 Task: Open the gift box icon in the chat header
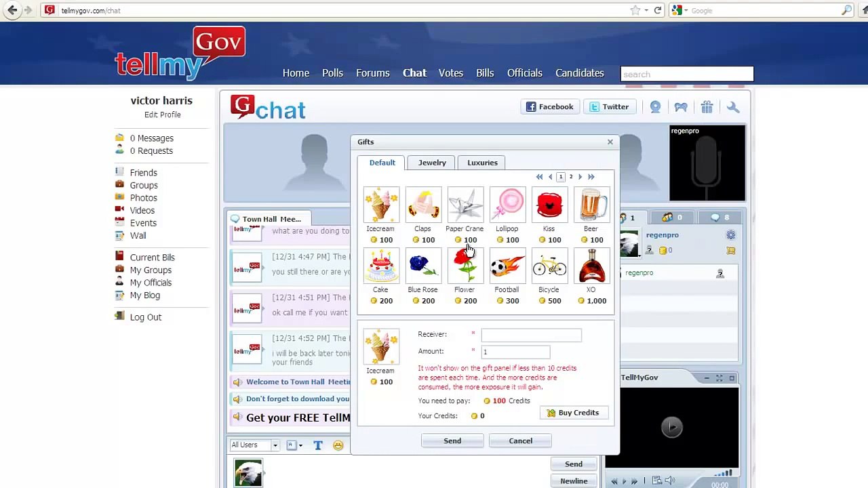707,107
